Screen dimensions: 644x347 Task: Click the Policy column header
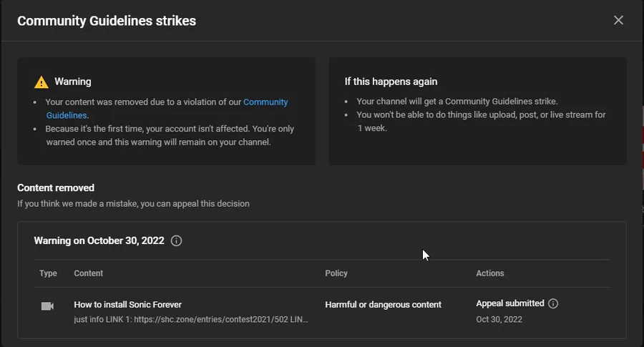pyautogui.click(x=336, y=273)
